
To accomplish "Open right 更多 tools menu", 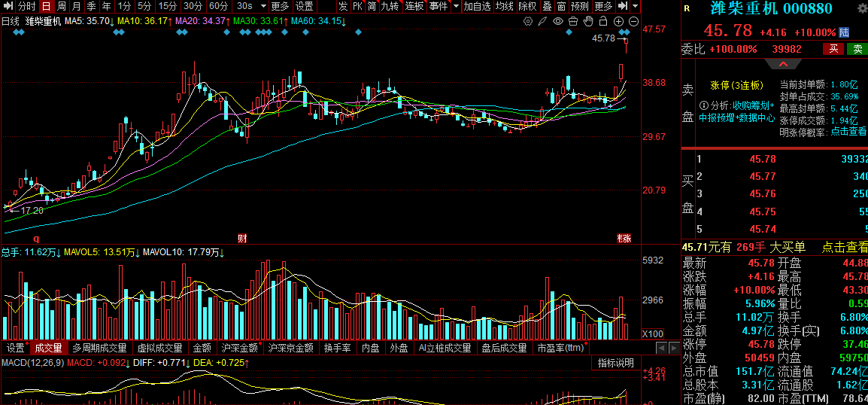I will coord(603,7).
